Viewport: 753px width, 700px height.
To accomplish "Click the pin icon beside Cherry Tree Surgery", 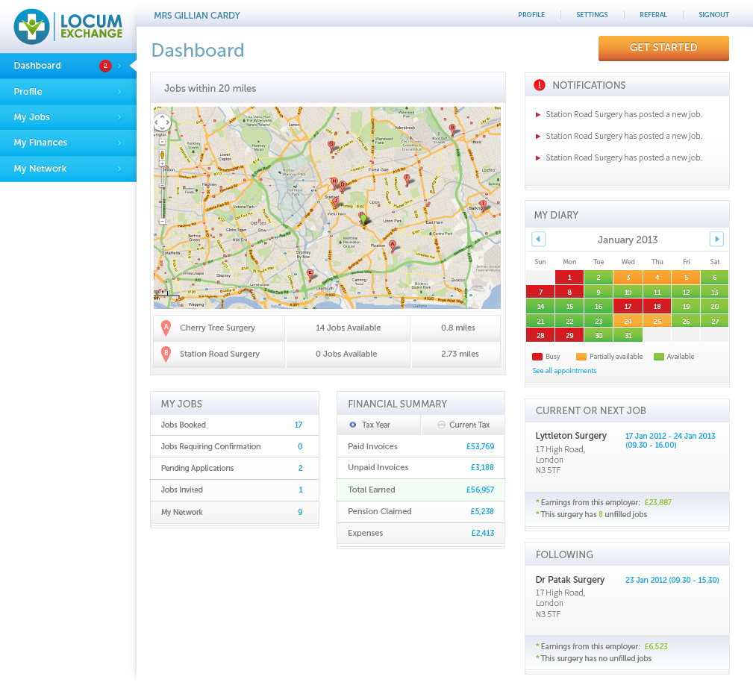I will (x=166, y=328).
